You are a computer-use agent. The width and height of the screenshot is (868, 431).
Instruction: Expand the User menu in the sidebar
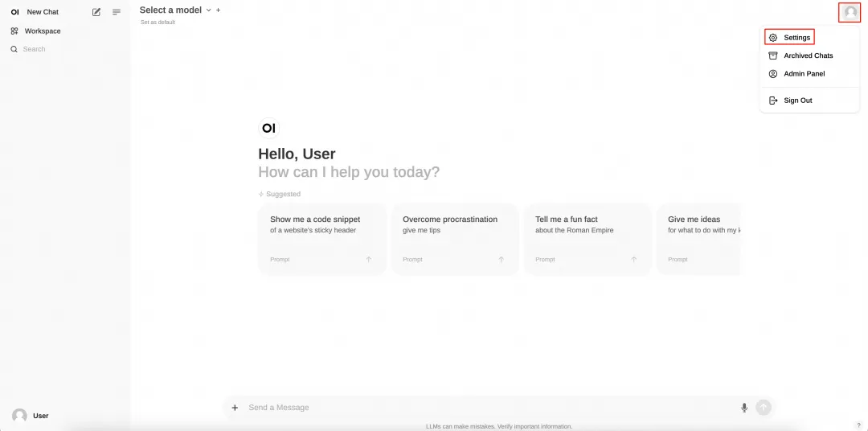32,416
